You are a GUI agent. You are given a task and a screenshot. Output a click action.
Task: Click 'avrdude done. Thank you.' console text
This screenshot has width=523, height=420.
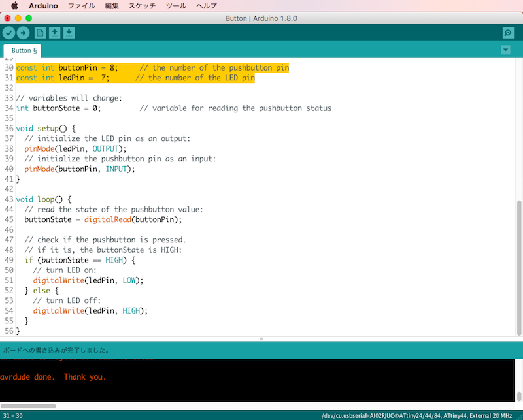pyautogui.click(x=53, y=377)
